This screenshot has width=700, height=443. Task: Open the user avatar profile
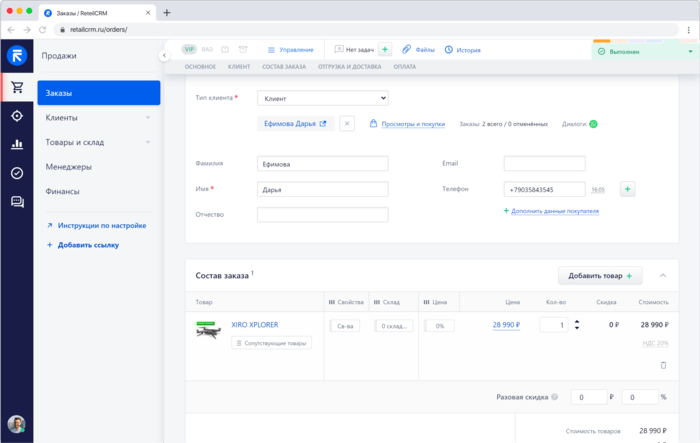(17, 424)
